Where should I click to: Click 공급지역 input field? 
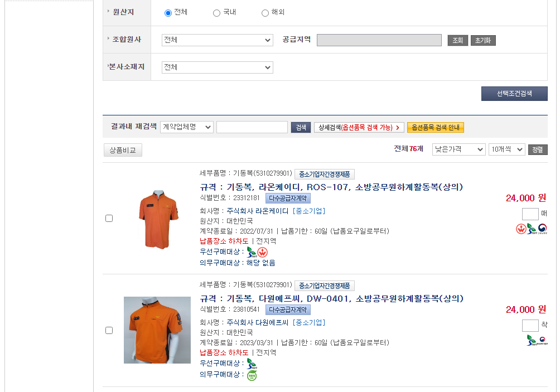pos(379,40)
